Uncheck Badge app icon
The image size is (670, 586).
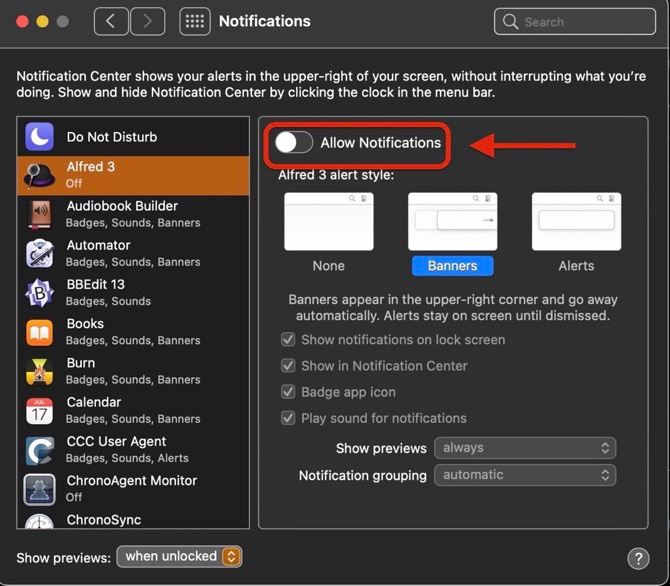[x=288, y=392]
